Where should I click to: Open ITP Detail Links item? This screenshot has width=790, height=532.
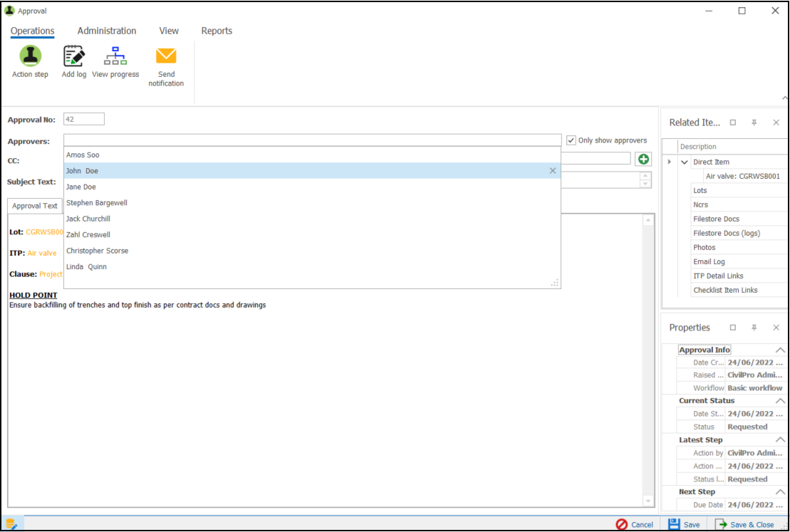click(x=718, y=276)
